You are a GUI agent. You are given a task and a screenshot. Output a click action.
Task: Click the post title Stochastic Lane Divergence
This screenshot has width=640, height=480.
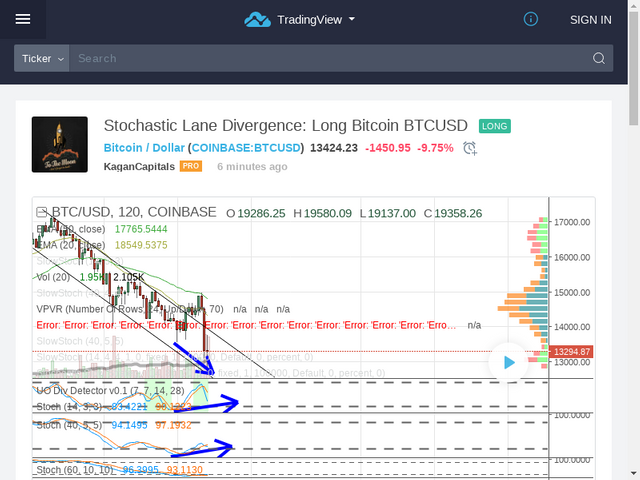286,126
